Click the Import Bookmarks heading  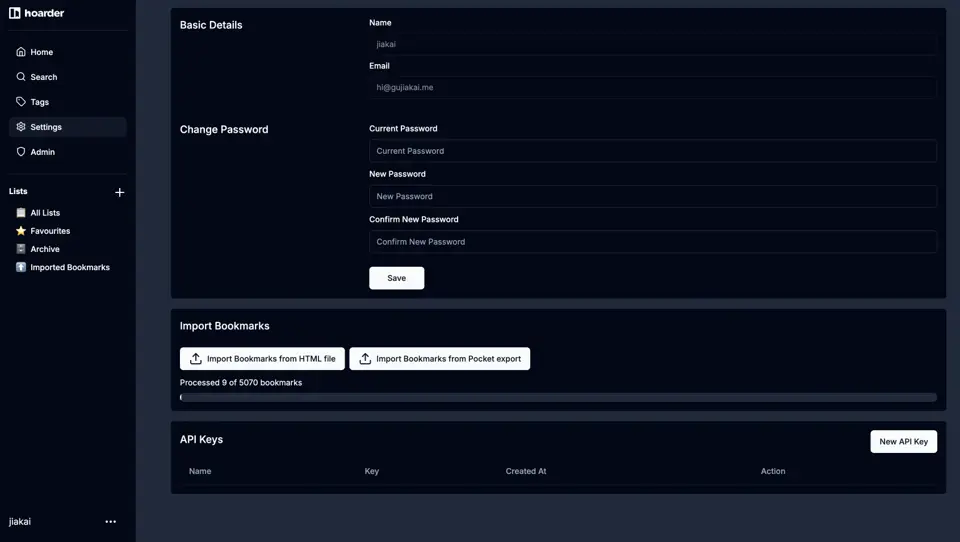click(x=225, y=326)
